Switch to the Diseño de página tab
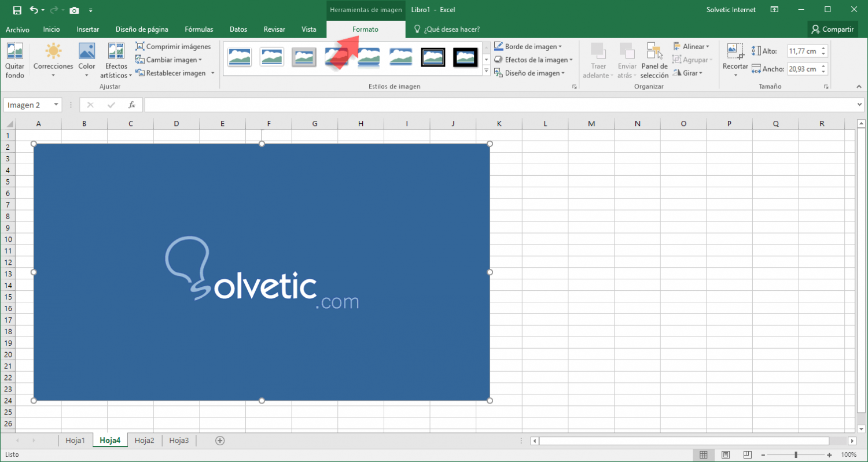Screen dimensions: 868x462 click(x=142, y=29)
